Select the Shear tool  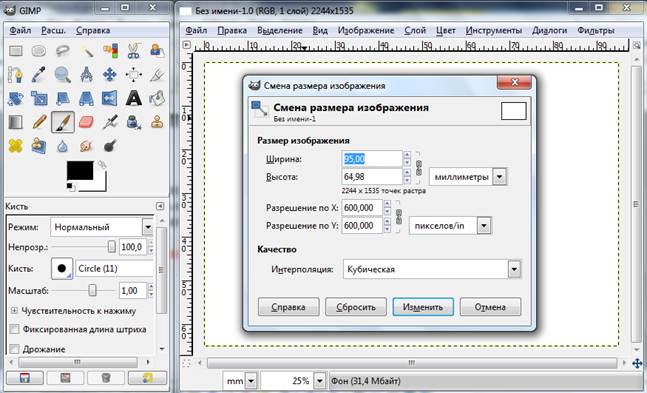pyautogui.click(x=63, y=99)
